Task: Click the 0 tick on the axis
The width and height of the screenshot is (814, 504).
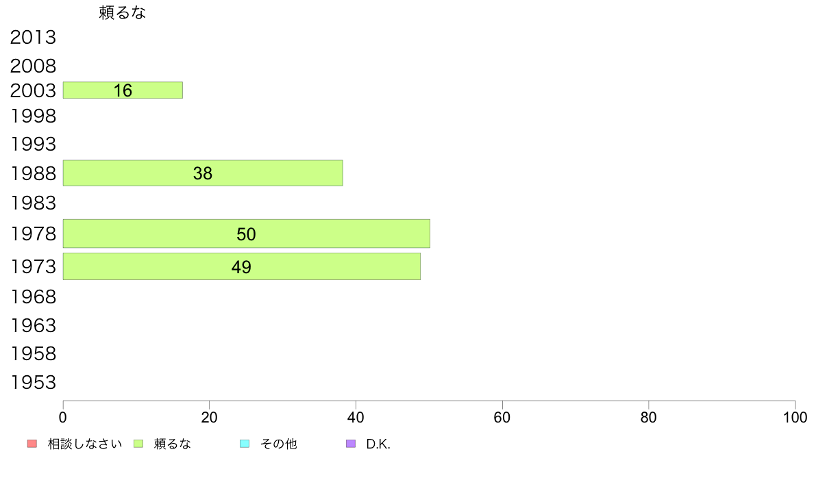Action: [63, 417]
